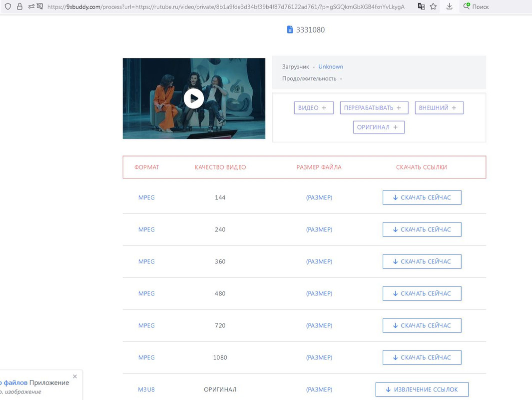Expand the ВНЕШНИЙ section

(x=439, y=107)
